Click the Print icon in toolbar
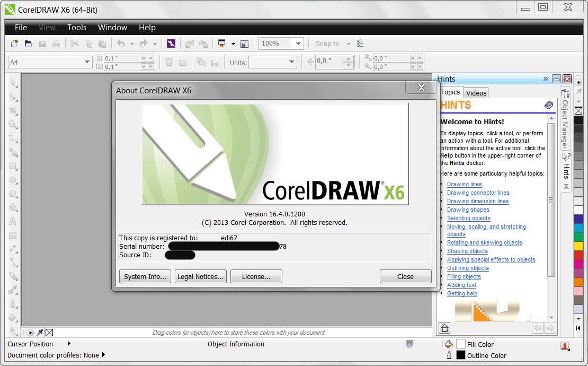The height and width of the screenshot is (366, 588). pyautogui.click(x=56, y=43)
